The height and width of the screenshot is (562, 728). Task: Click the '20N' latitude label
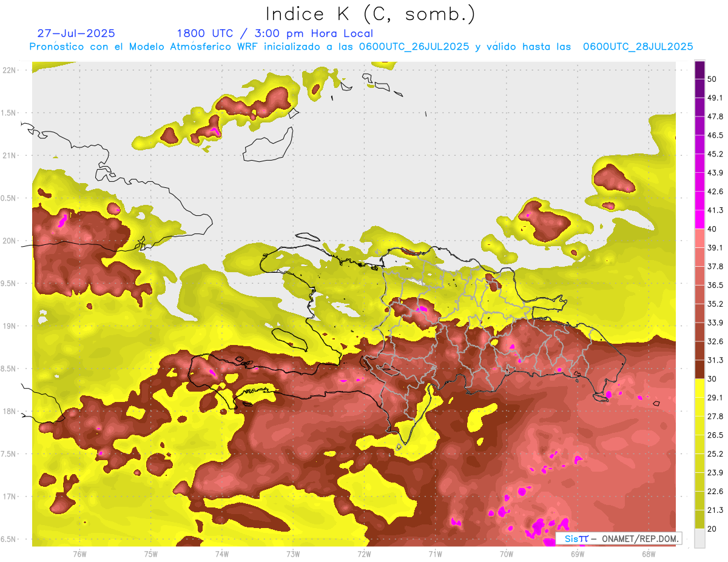point(9,241)
